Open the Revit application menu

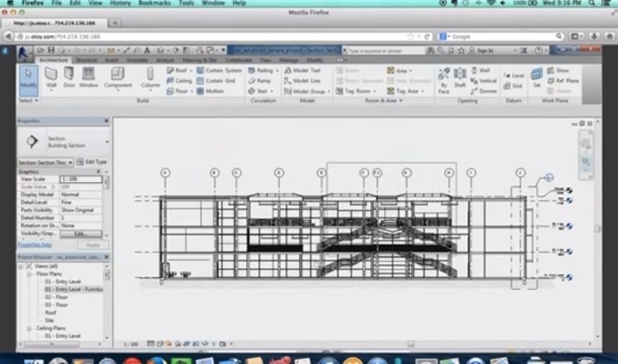tap(25, 53)
